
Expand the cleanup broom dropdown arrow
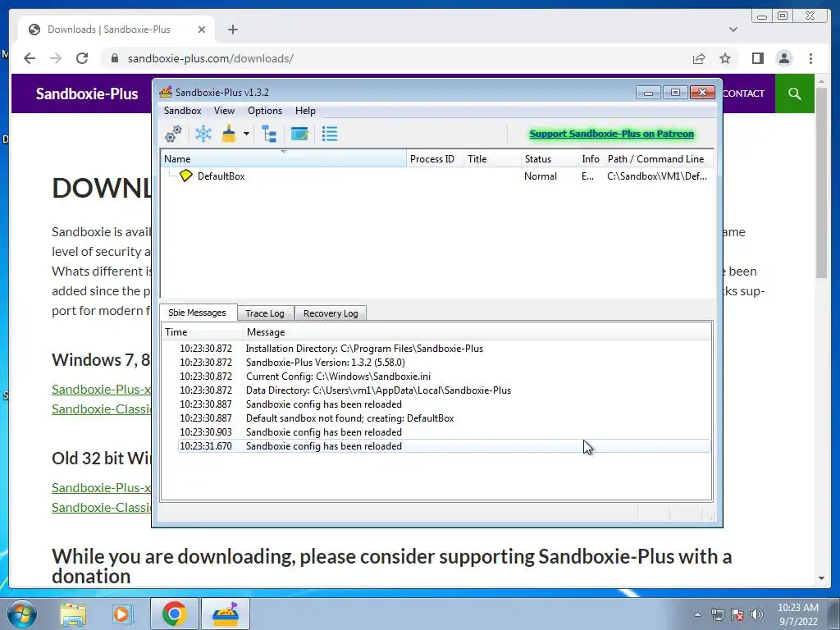[x=246, y=134]
